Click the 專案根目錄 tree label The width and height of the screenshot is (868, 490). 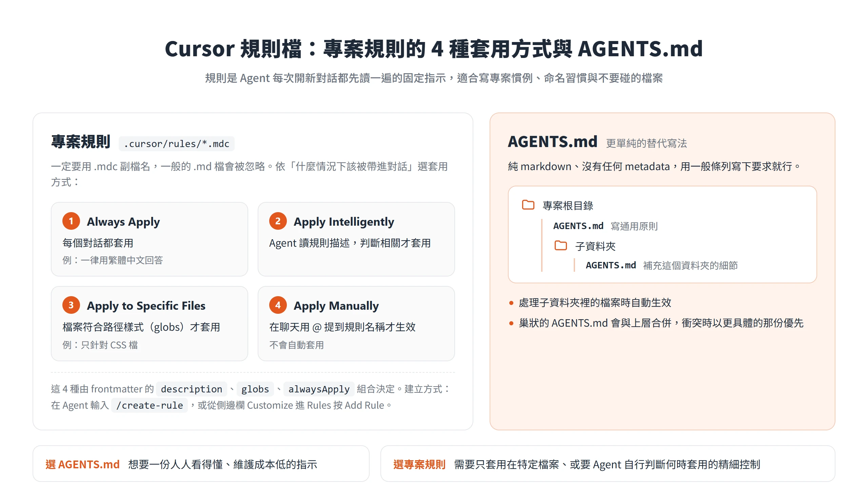tap(568, 206)
